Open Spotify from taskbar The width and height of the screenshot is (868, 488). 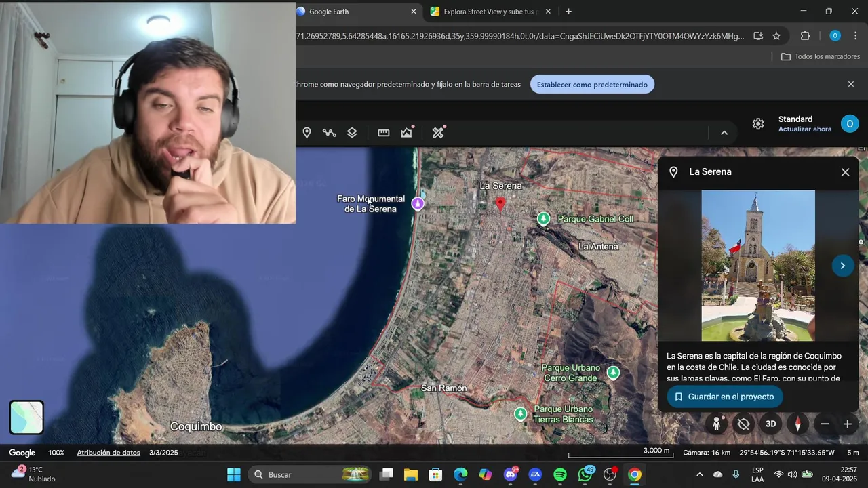(x=560, y=474)
